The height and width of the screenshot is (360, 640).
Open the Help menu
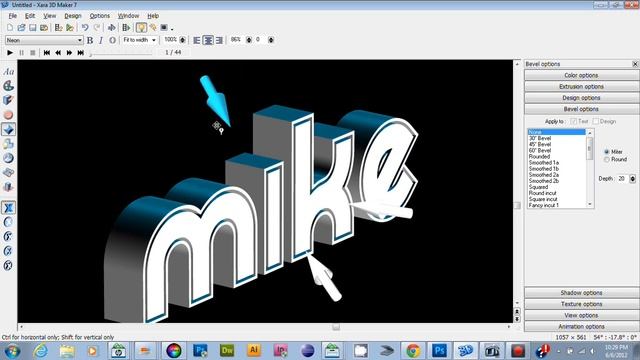153,16
